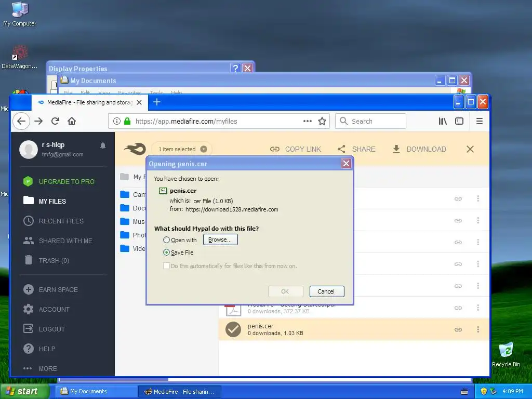The image size is (532, 399).
Task: Copy link icon for penis.cer row
Action: pos(458,329)
